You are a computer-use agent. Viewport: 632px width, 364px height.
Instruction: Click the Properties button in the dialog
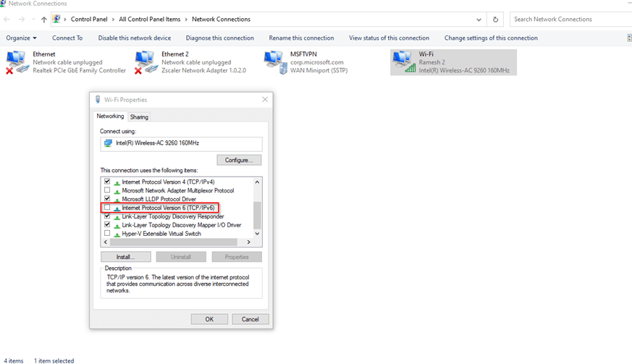(237, 257)
